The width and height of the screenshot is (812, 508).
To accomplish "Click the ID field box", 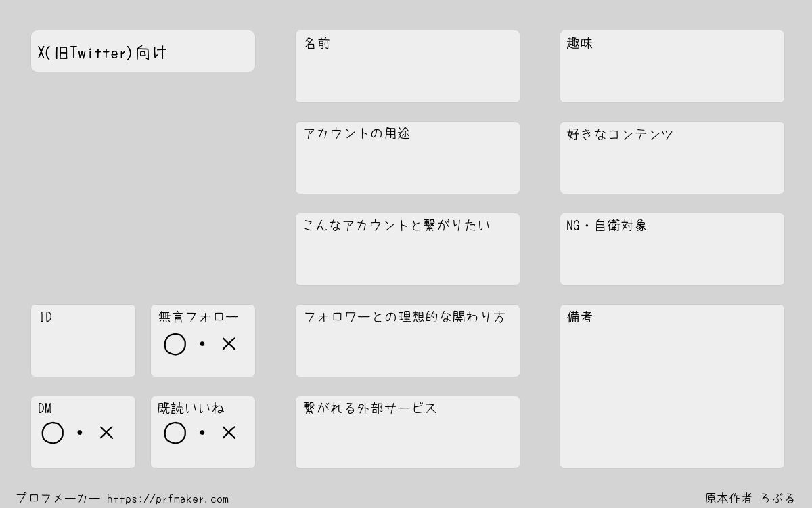I will [83, 341].
